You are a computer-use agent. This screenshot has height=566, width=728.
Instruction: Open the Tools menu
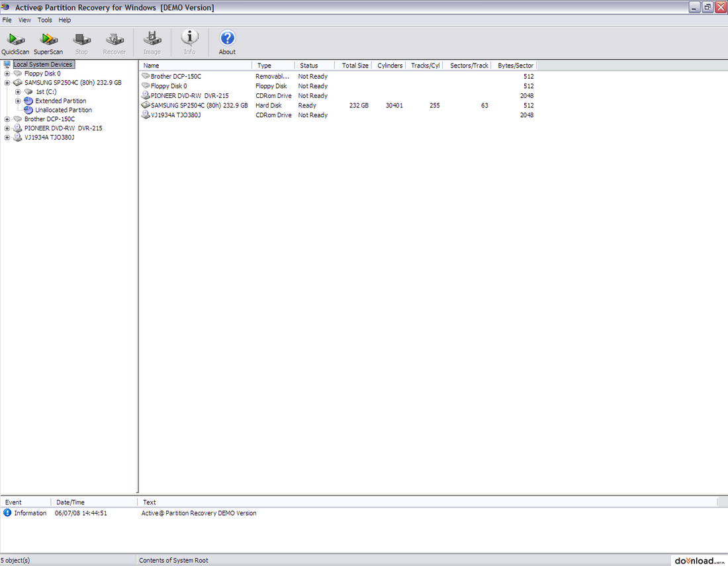click(x=44, y=20)
